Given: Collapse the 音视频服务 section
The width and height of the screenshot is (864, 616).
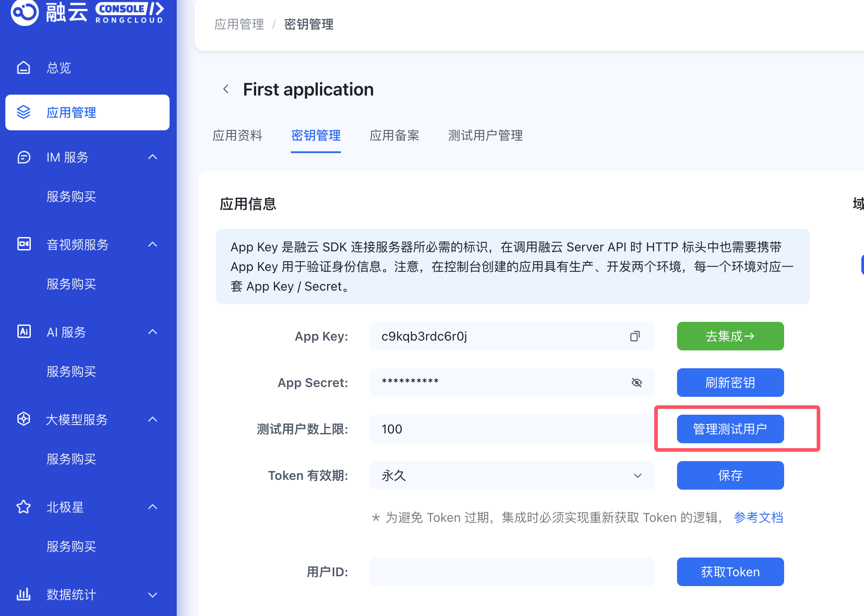Looking at the screenshot, I should coord(153,244).
